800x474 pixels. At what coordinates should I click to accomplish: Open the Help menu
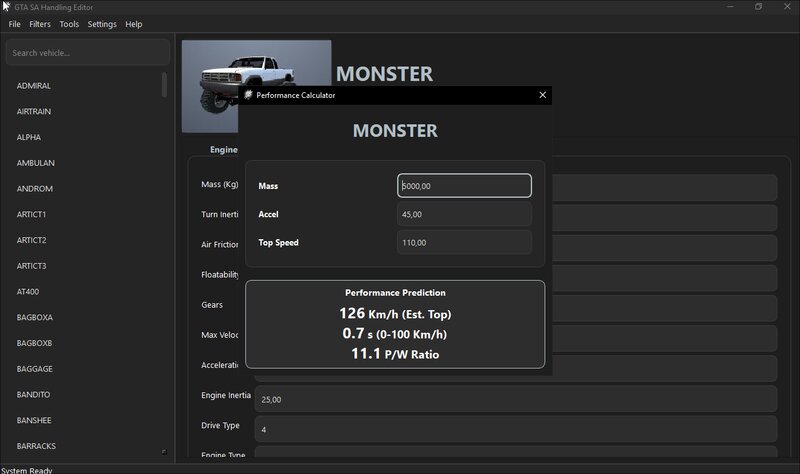tap(134, 24)
